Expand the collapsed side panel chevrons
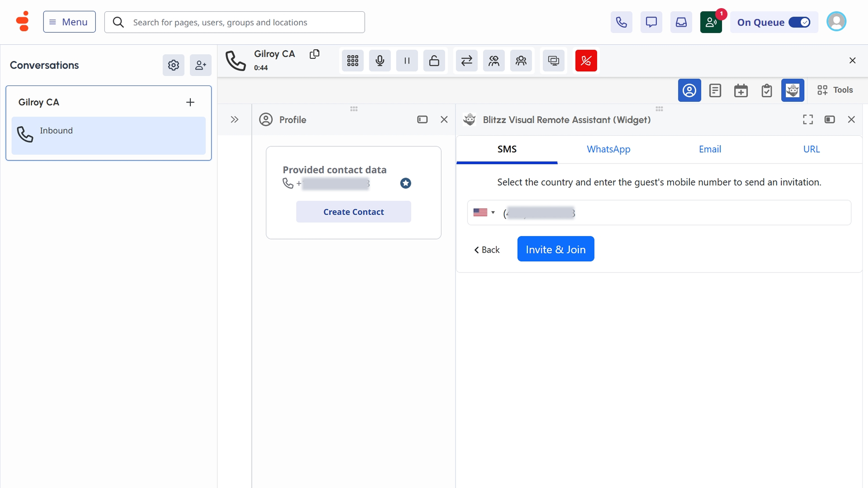Image resolution: width=868 pixels, height=488 pixels. (234, 120)
